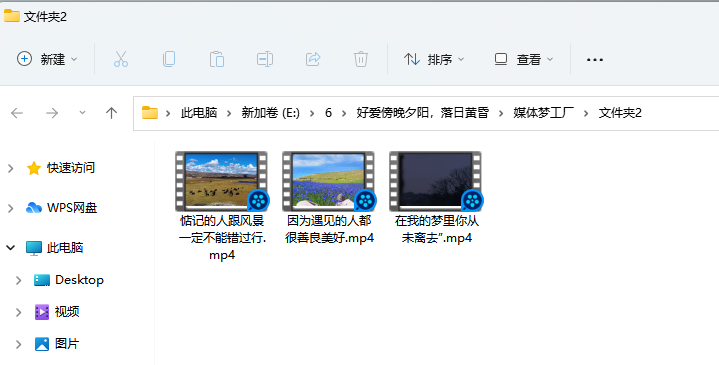Click 媒体梦工厂 breadcrumb segment

543,113
